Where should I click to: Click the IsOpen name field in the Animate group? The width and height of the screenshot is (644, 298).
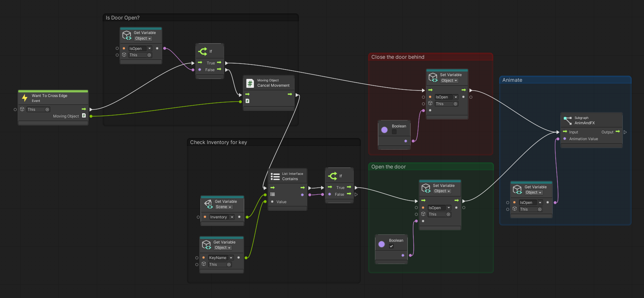(x=528, y=203)
